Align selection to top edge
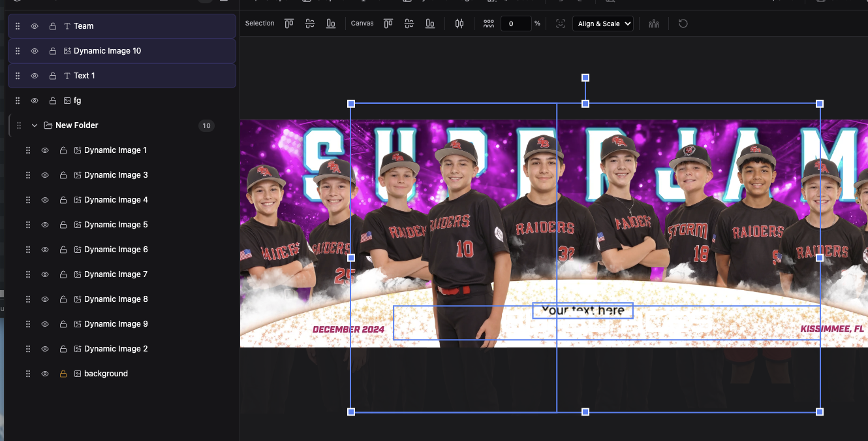The height and width of the screenshot is (441, 868). 289,24
